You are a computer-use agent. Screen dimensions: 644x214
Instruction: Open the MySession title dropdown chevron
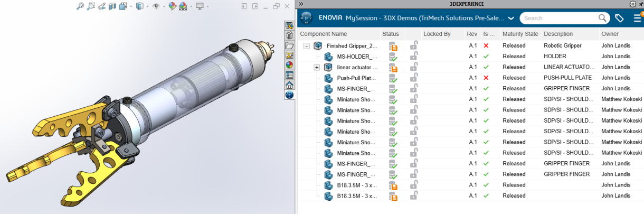[511, 18]
